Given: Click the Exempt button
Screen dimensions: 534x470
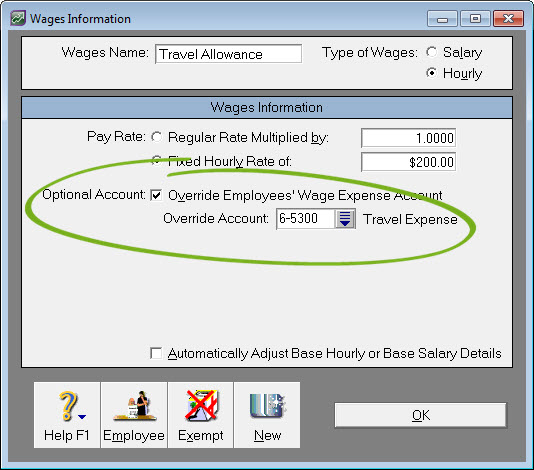Looking at the screenshot, I should pyautogui.click(x=201, y=415).
